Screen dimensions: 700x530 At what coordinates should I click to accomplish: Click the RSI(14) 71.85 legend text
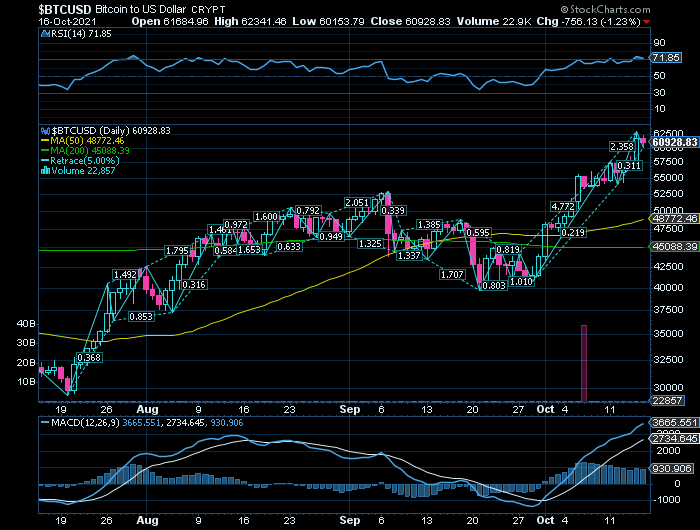81,33
